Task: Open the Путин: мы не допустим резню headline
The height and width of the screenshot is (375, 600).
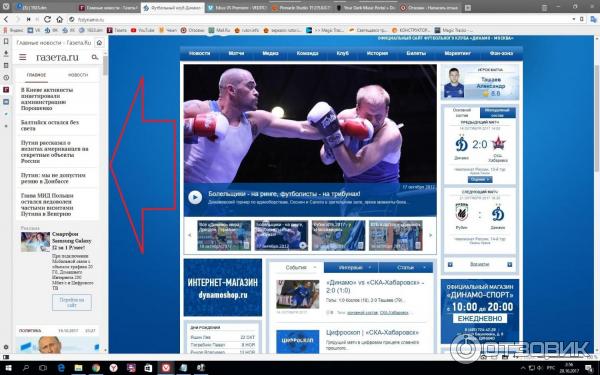Action: (x=53, y=178)
